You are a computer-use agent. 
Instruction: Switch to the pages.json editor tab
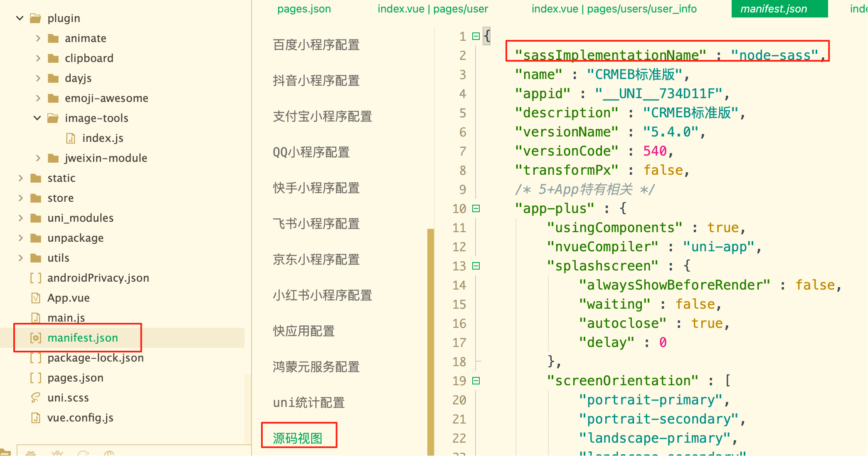304,9
